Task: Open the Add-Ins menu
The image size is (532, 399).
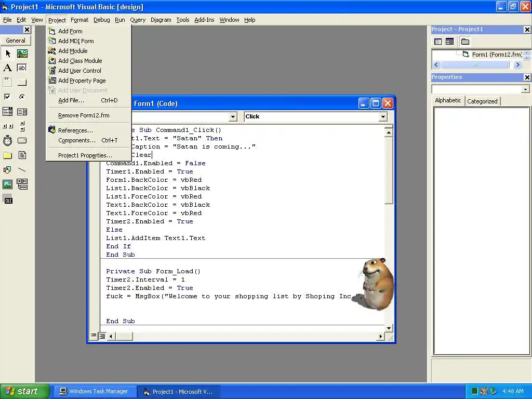Action: 204,20
